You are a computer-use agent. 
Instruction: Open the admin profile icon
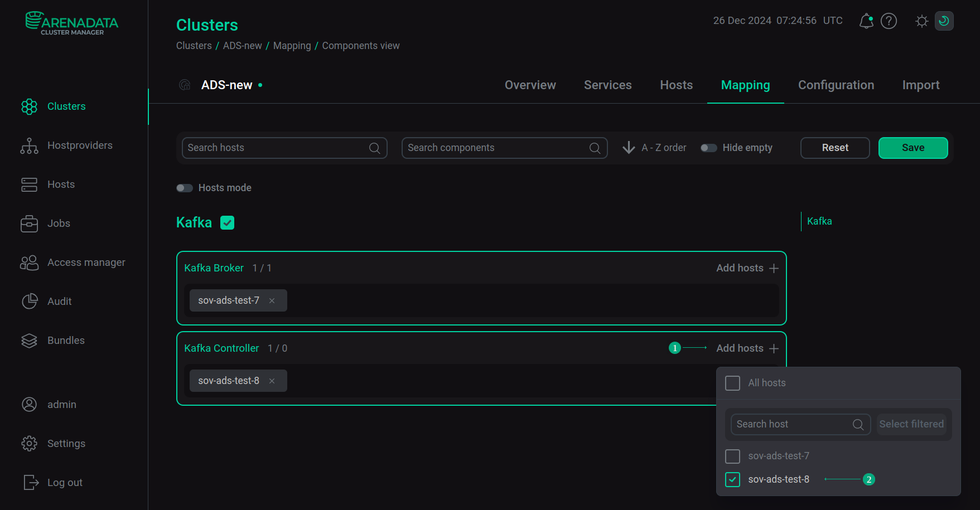29,405
